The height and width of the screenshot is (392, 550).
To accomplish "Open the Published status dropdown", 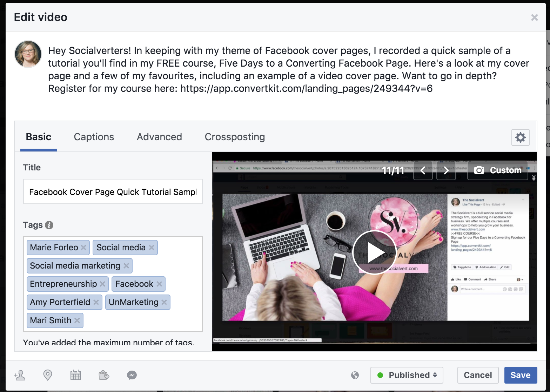I will [407, 375].
